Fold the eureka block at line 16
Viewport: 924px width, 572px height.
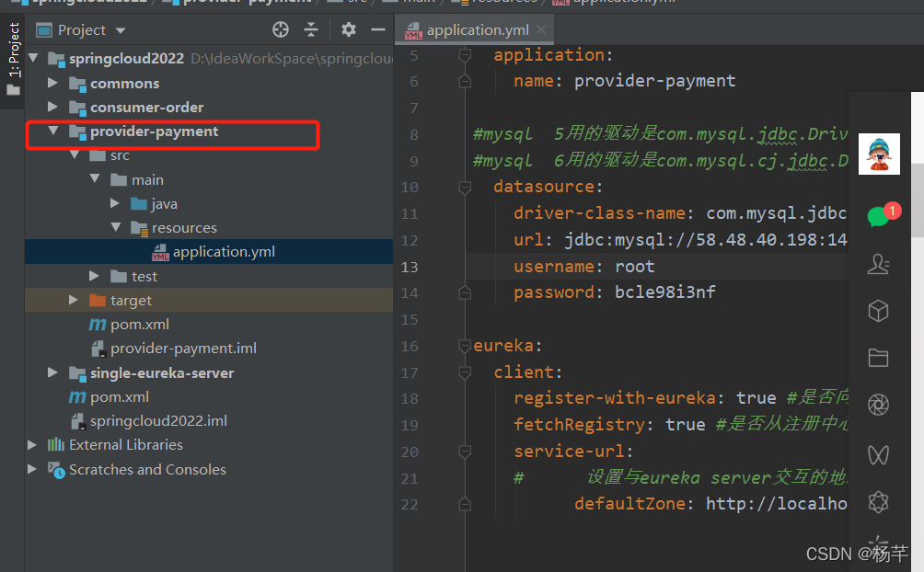click(x=465, y=346)
